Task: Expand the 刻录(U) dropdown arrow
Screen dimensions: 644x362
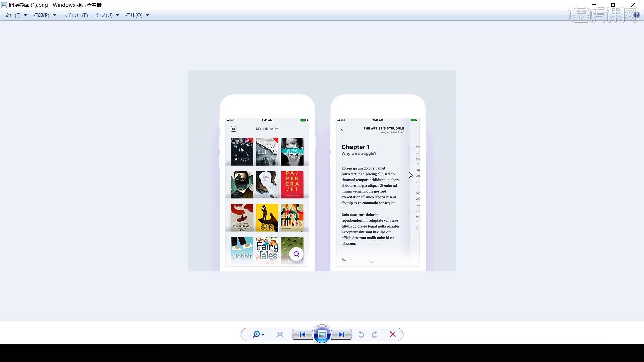Action: click(x=118, y=15)
